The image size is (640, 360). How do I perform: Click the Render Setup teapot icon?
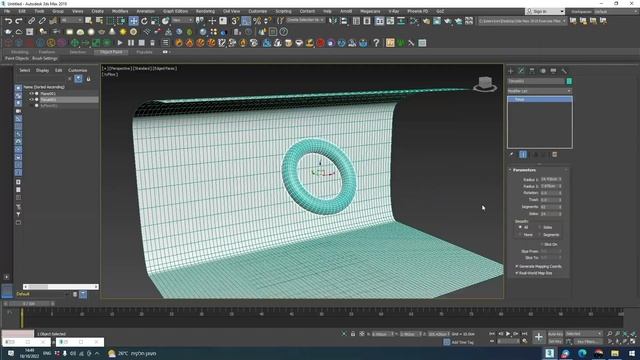point(426,20)
